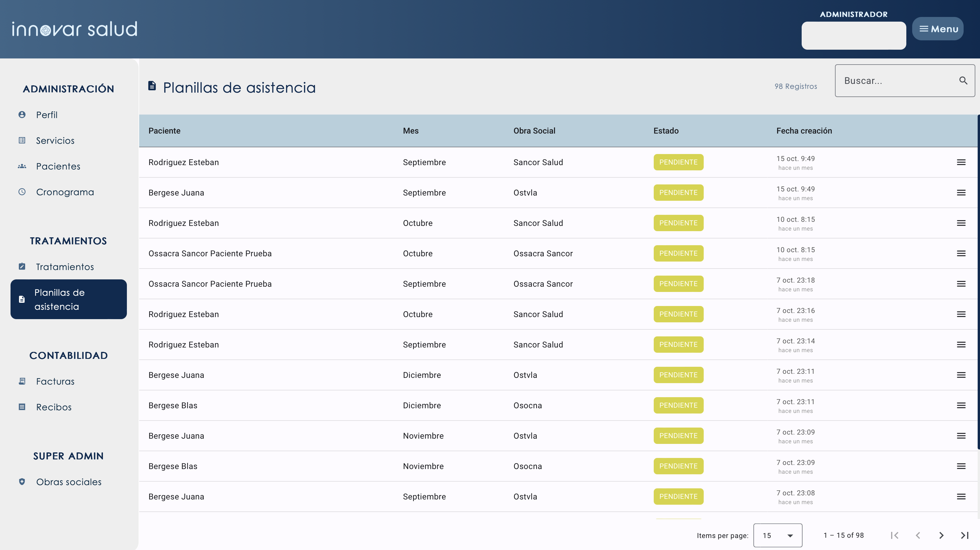Click the "7 oct. 23:18" creation date
This screenshot has height=550, width=980.
796,280
